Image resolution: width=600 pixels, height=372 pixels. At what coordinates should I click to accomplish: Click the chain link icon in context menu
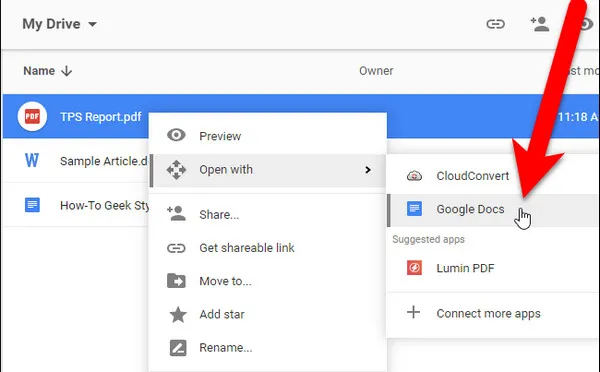click(176, 248)
